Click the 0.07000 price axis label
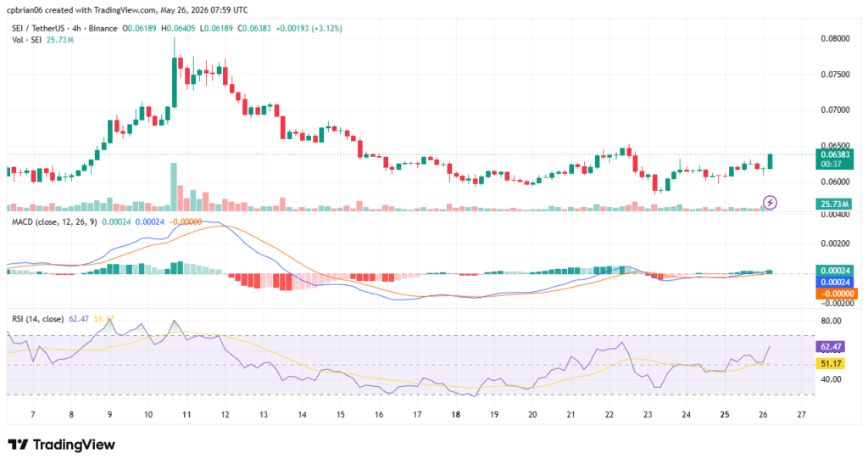 coord(835,109)
